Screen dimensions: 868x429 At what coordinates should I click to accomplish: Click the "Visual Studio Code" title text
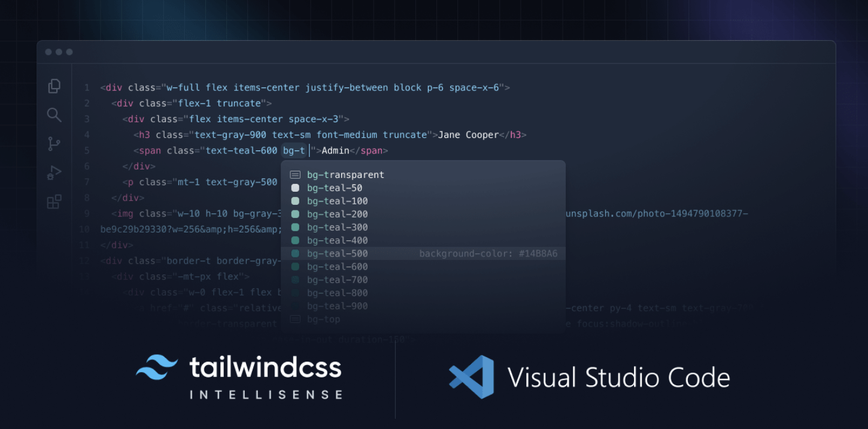pyautogui.click(x=619, y=378)
